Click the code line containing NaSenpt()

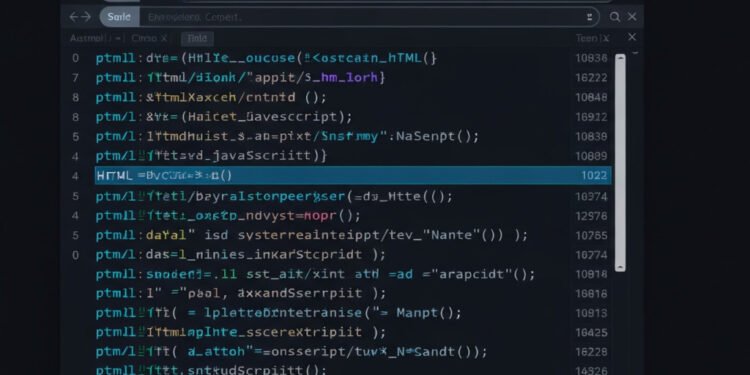click(x=287, y=137)
